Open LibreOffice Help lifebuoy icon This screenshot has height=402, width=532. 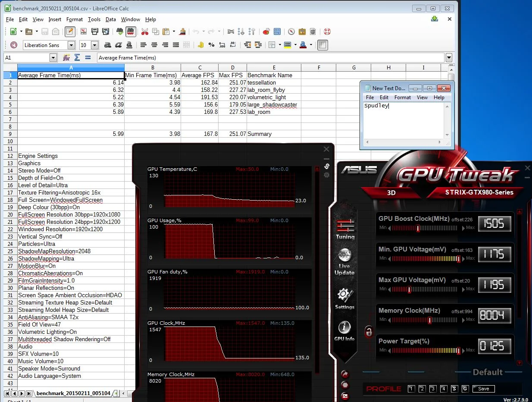coord(327,31)
